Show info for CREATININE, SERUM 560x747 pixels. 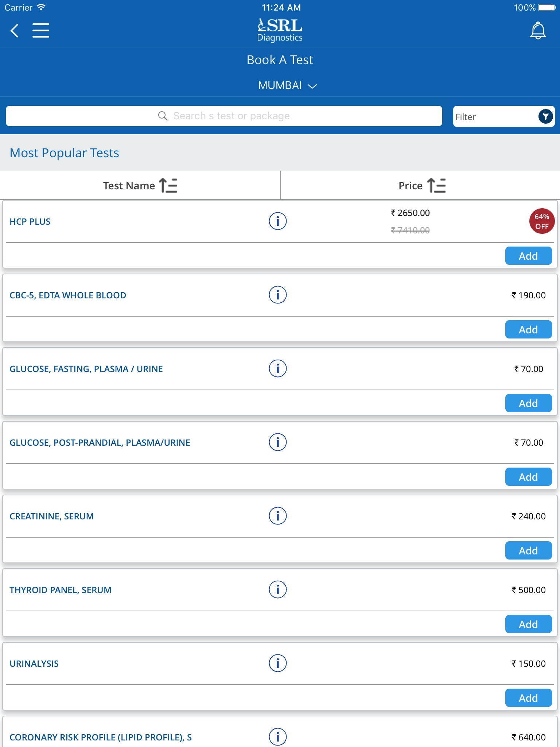tap(278, 516)
